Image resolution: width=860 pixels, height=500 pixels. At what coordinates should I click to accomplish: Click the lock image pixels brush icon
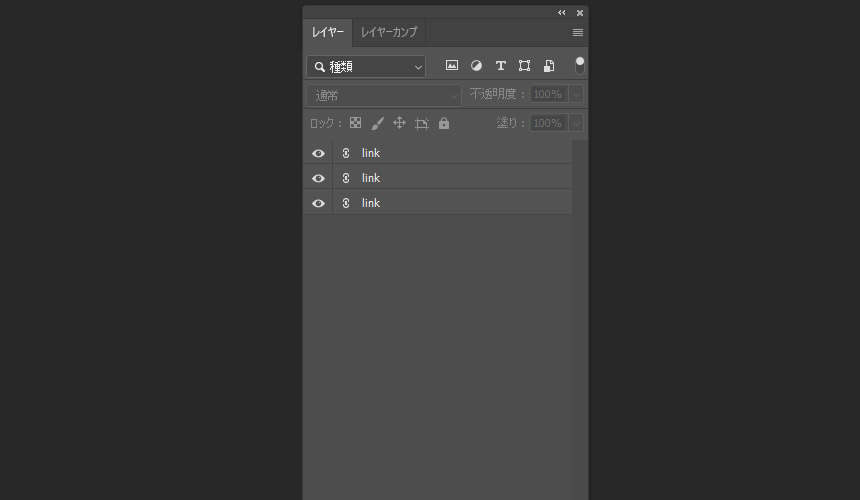point(377,123)
